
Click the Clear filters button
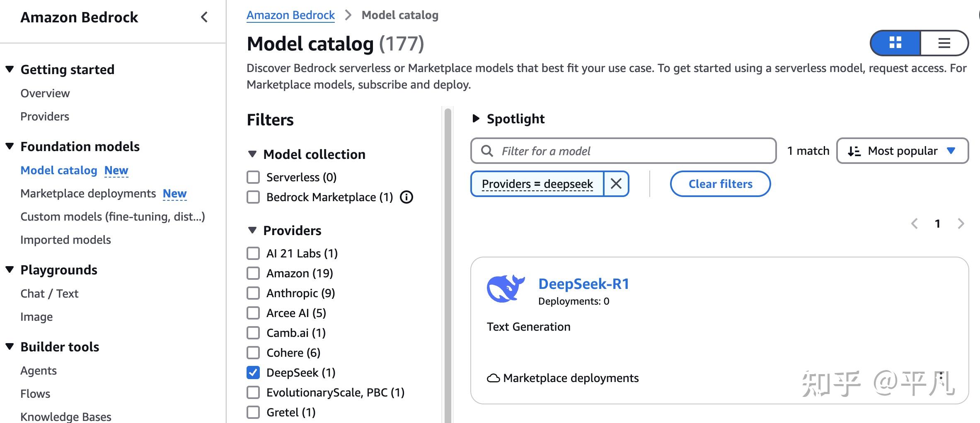tap(720, 184)
